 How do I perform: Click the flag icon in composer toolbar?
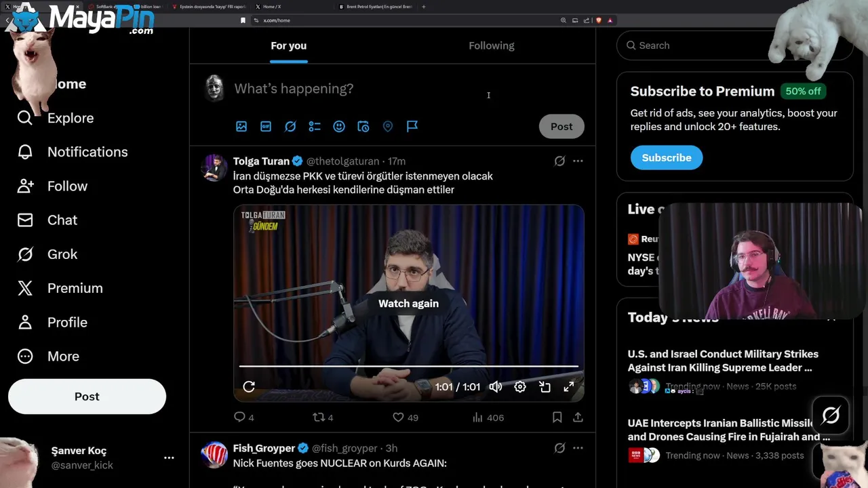click(x=412, y=126)
